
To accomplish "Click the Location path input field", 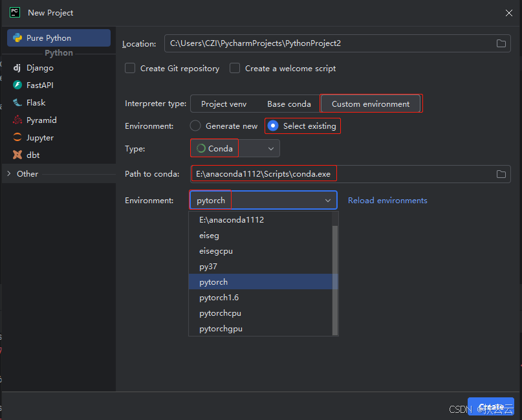I will [338, 43].
